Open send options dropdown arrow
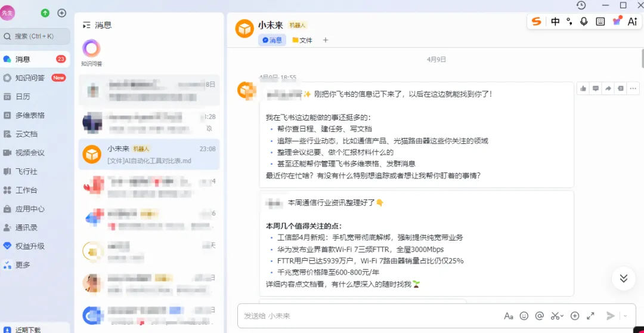Image resolution: width=644 pixels, height=333 pixels. 626,316
